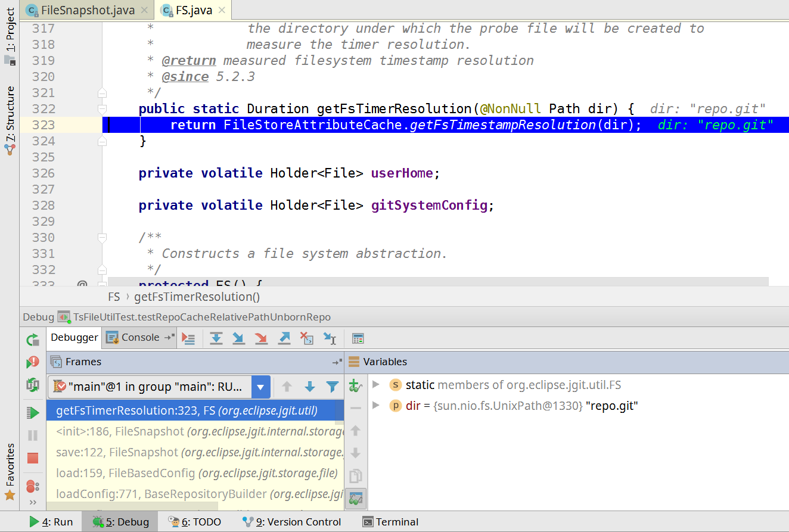Close the FileSnapshot.java tab
Screen dimensions: 789x532
pyautogui.click(x=145, y=11)
